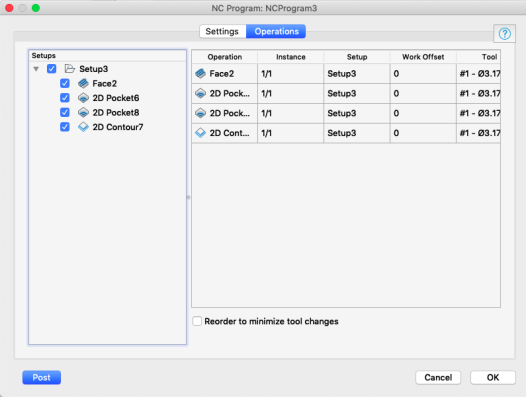The height and width of the screenshot is (397, 526).
Task: Click the Work Offset column header
Action: point(423,57)
